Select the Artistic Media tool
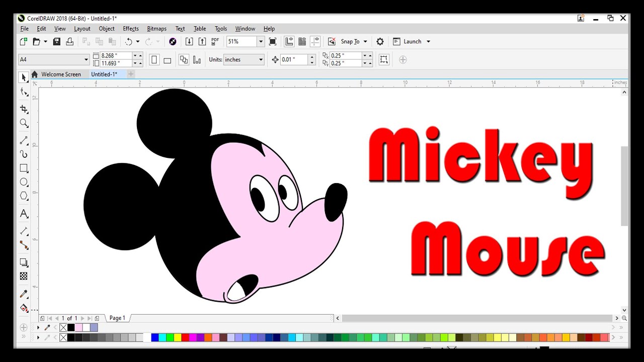The image size is (644, 362). pyautogui.click(x=24, y=154)
